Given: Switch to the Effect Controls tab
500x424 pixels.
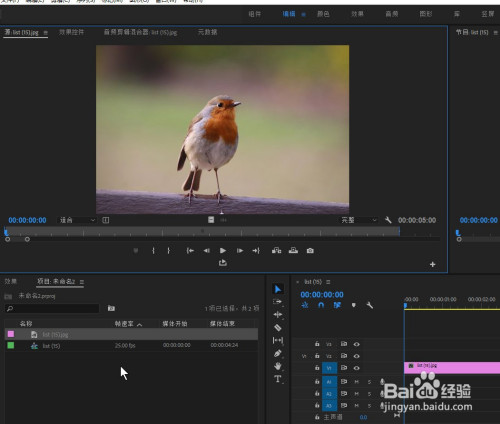Looking at the screenshot, I should [71, 32].
